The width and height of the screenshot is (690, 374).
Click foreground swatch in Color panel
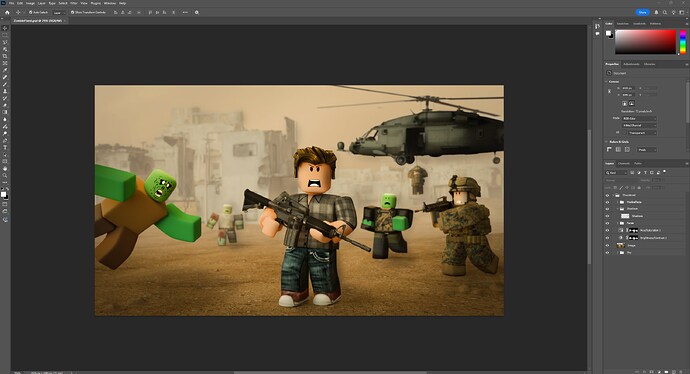[x=608, y=33]
